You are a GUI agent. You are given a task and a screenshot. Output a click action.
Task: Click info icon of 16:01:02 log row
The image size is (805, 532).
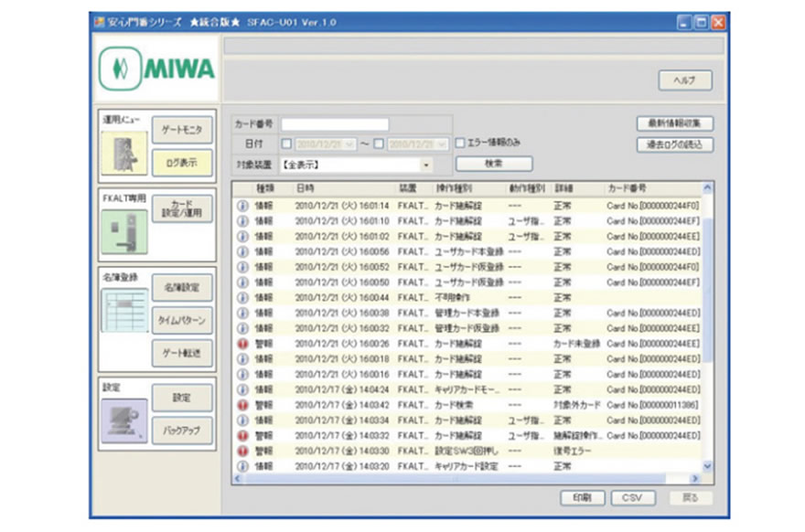242,237
